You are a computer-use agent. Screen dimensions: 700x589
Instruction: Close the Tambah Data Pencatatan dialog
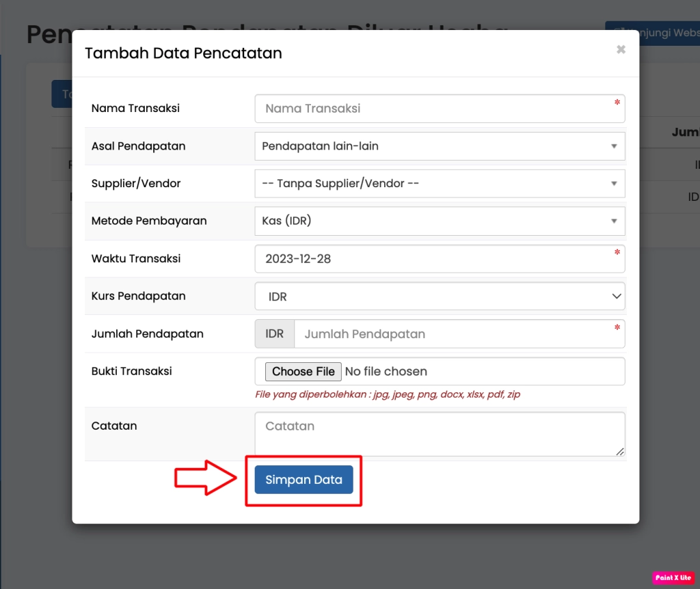pos(621,50)
